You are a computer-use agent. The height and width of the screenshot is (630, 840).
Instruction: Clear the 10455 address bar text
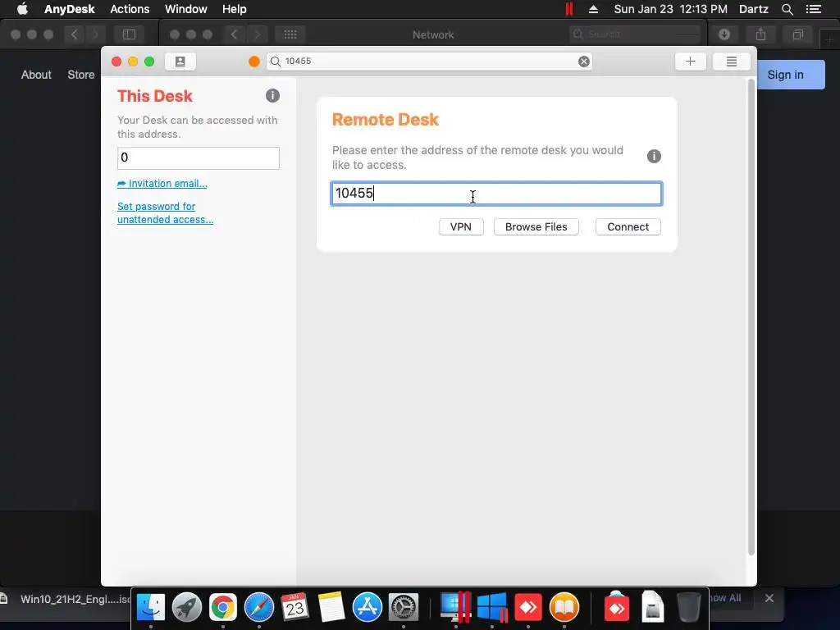point(584,62)
